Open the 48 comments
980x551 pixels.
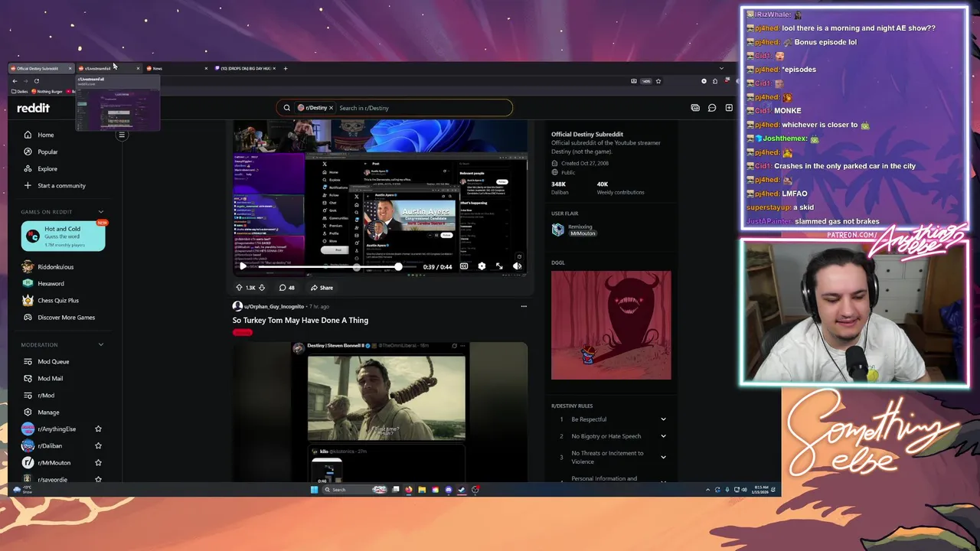tap(286, 288)
